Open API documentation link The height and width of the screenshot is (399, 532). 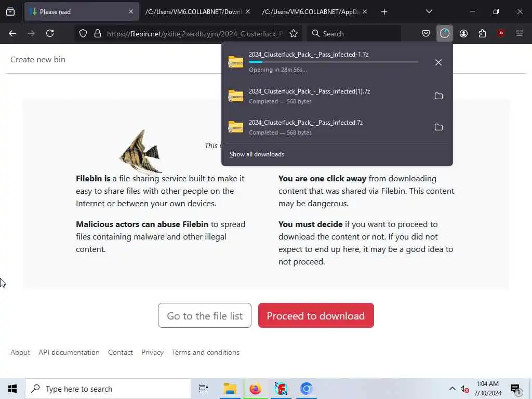(69, 353)
